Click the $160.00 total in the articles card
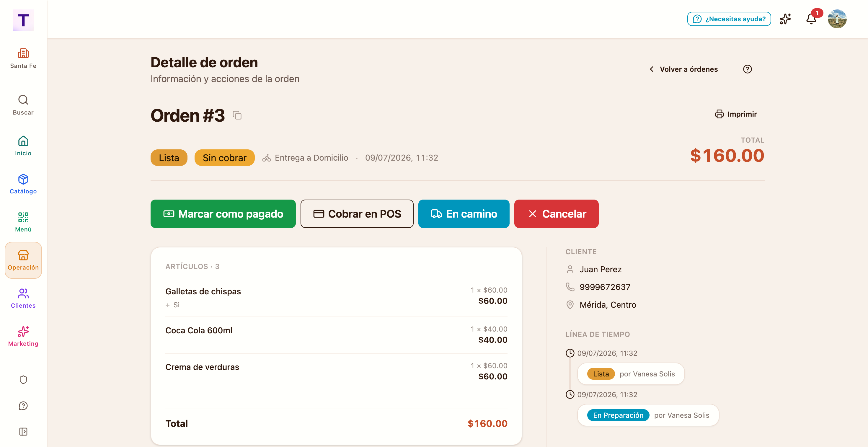Image resolution: width=868 pixels, height=447 pixels. (487, 424)
